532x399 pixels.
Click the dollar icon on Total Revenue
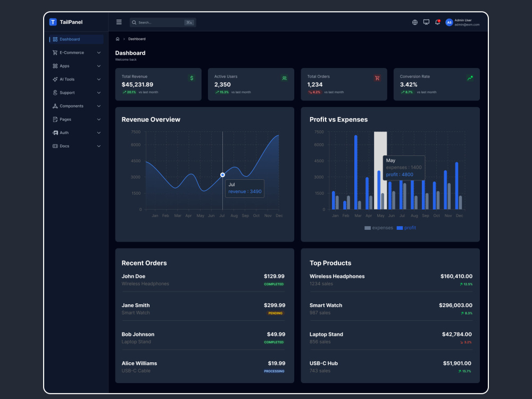coord(192,78)
